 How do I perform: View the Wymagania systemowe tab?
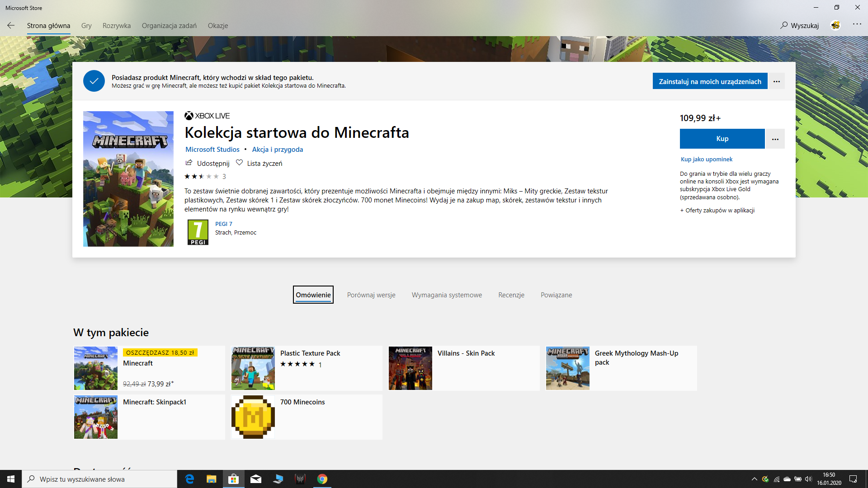(447, 295)
